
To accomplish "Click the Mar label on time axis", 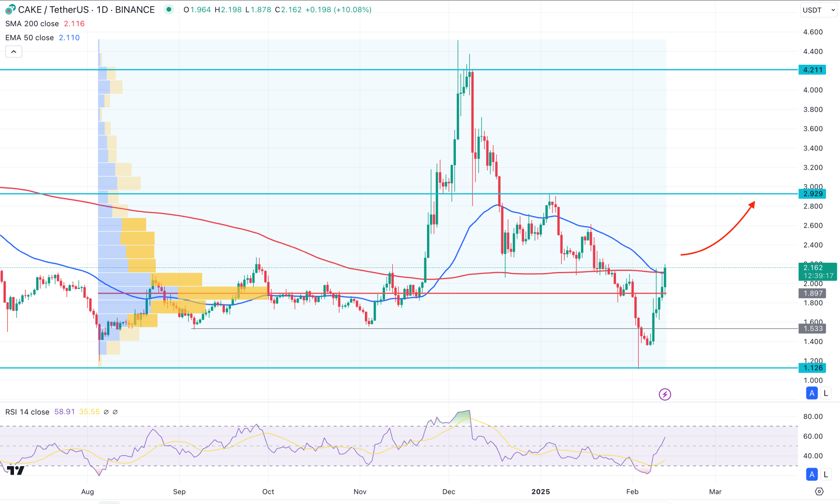I will pos(715,492).
